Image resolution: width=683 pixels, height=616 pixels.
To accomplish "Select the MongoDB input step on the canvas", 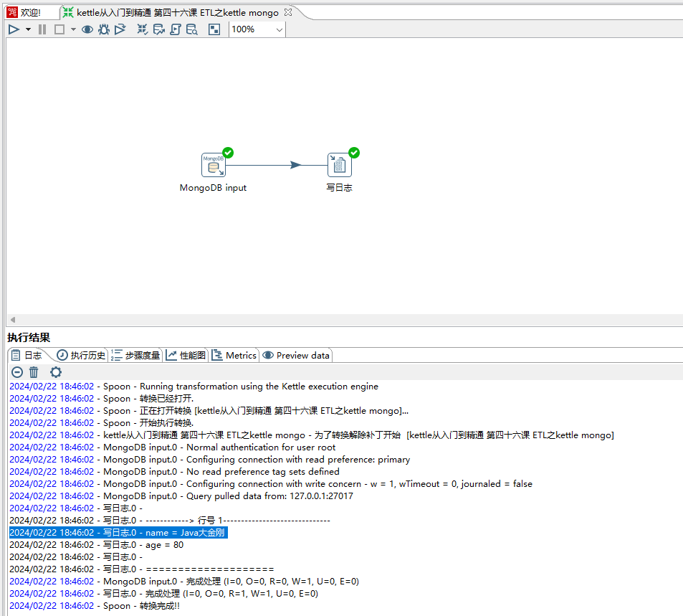I will point(213,164).
